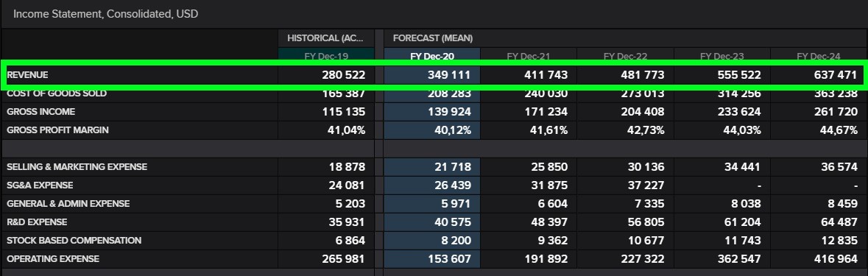
Task: Select revenue forecast value 349 111
Action: point(450,74)
